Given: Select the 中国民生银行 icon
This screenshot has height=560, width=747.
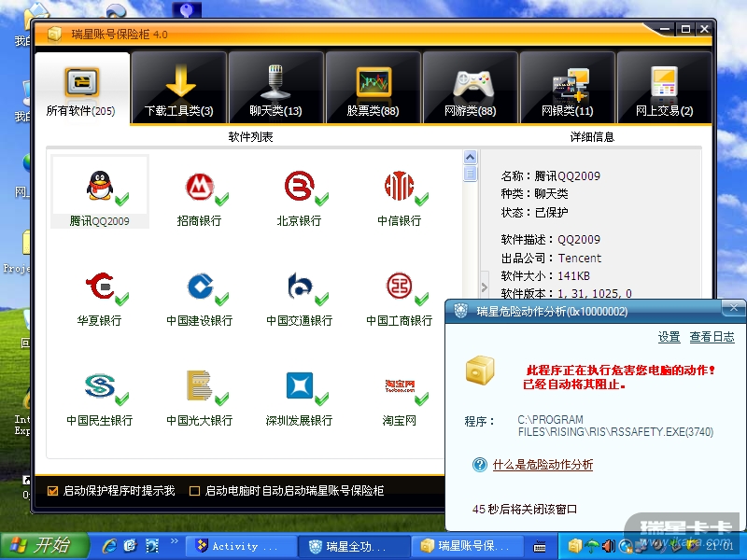Looking at the screenshot, I should pos(100,385).
